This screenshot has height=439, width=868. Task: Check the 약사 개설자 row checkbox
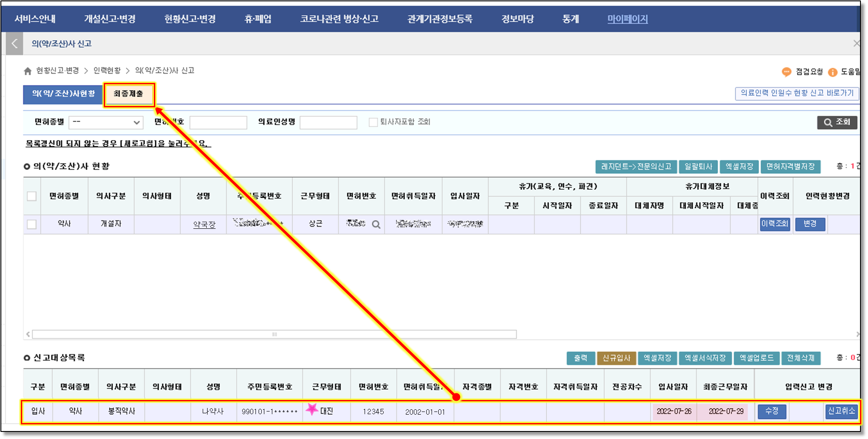(32, 224)
